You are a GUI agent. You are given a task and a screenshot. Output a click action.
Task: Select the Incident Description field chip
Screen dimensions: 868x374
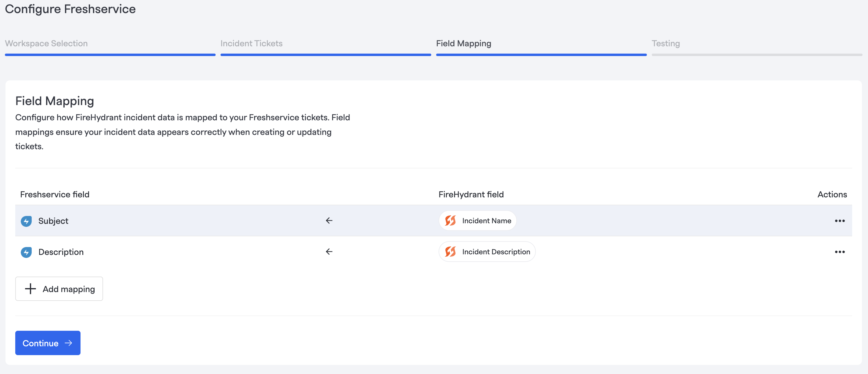tap(496, 252)
